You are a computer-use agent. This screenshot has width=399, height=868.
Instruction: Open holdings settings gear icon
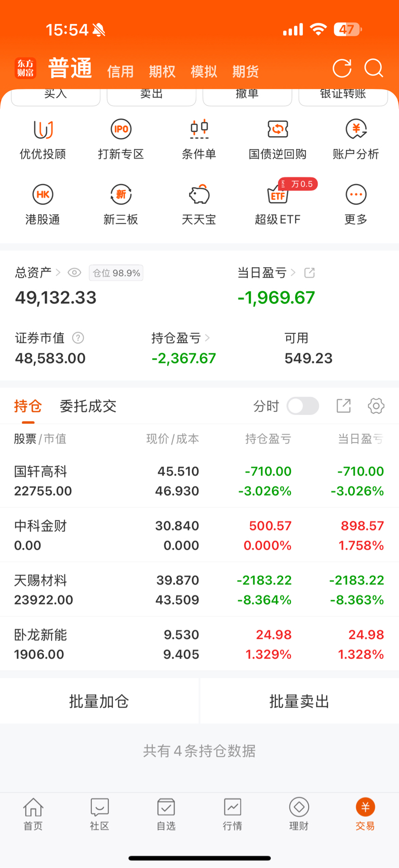click(376, 406)
